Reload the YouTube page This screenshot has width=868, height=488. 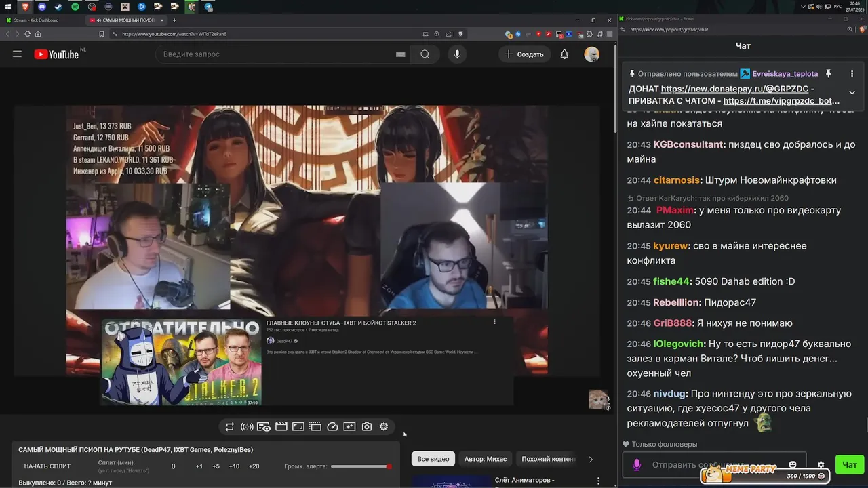click(x=28, y=34)
